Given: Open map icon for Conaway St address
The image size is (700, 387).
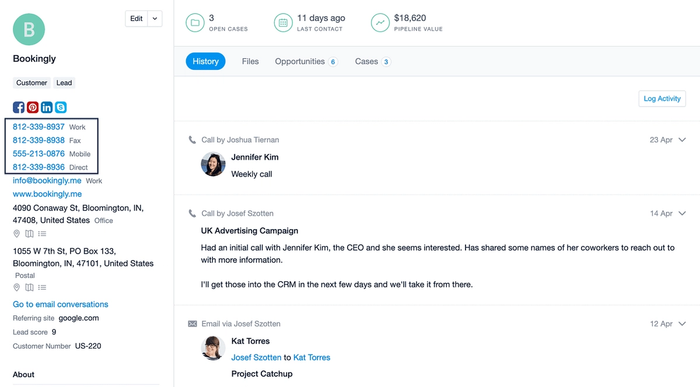Looking at the screenshot, I should (x=29, y=233).
